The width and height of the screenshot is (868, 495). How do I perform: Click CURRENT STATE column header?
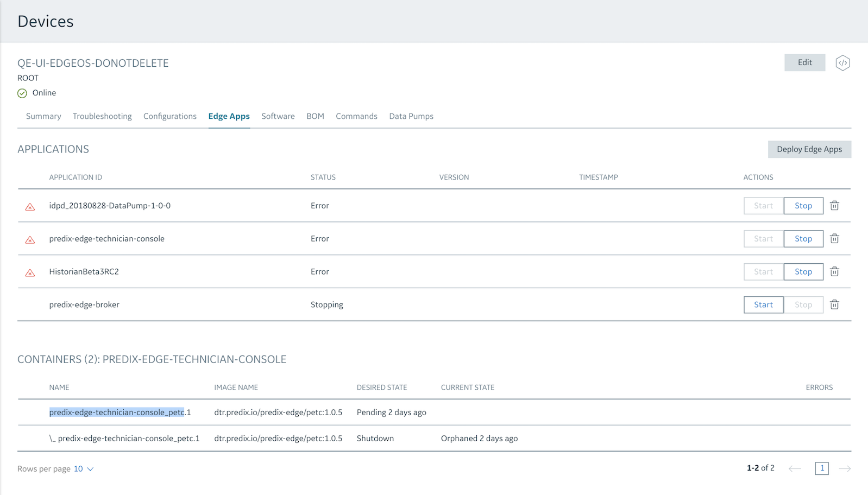click(x=468, y=388)
